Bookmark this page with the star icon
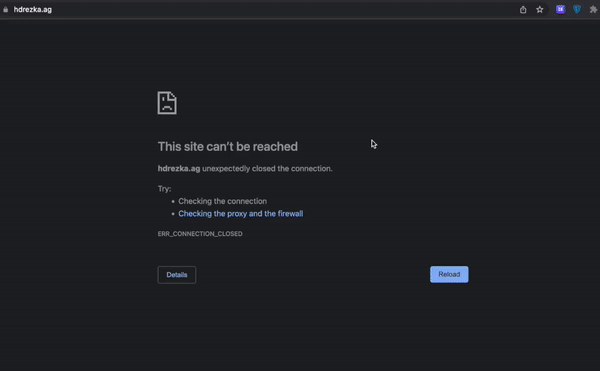The height and width of the screenshot is (371, 600). click(x=540, y=10)
